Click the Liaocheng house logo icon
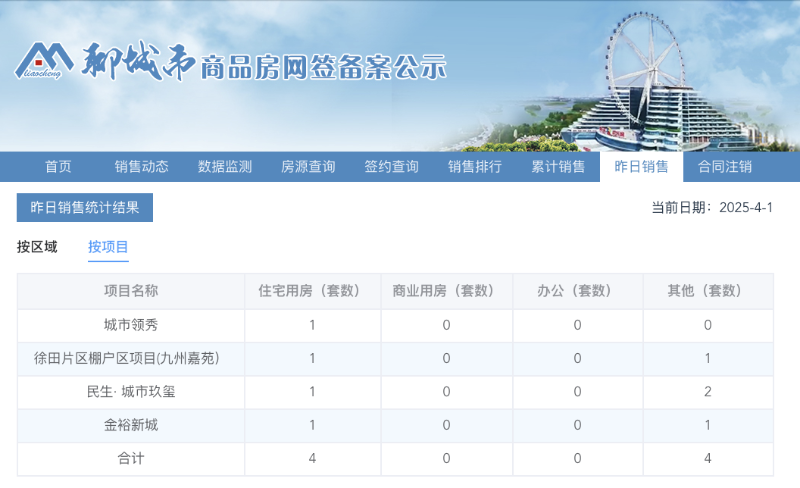Screen dimensions: 800x488 (44, 61)
